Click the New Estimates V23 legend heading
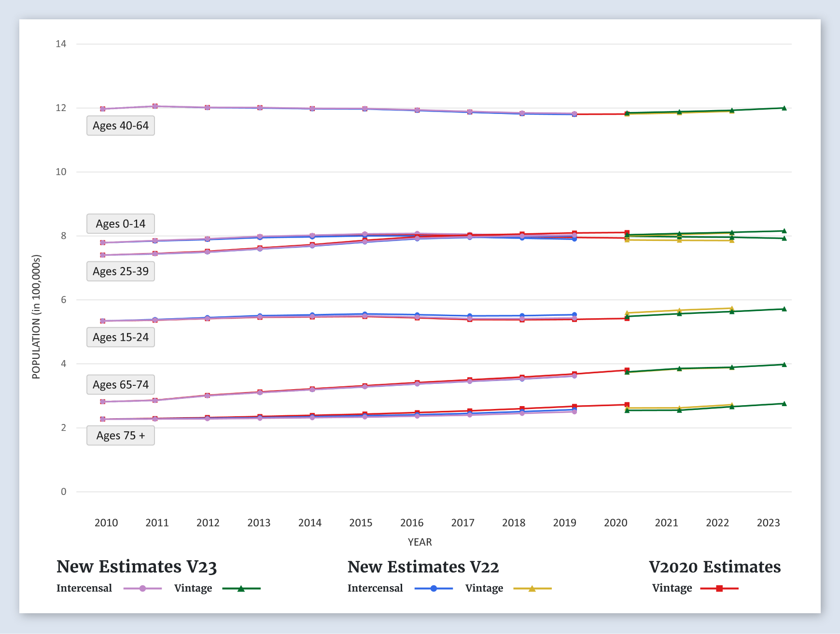 tap(137, 567)
